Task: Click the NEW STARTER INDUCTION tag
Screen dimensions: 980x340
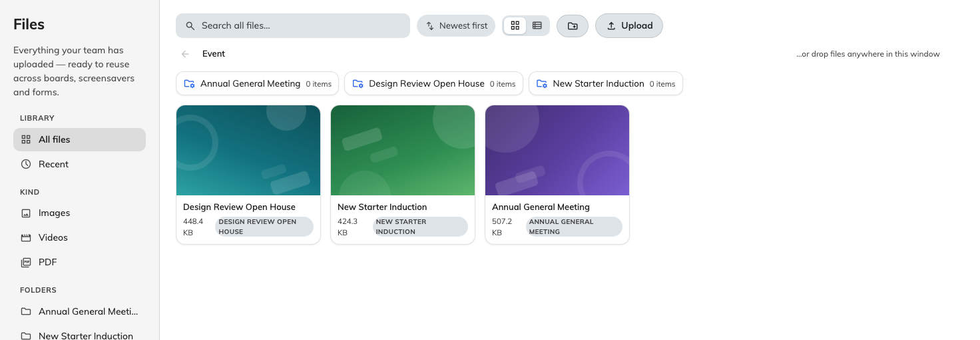Action: coord(420,227)
